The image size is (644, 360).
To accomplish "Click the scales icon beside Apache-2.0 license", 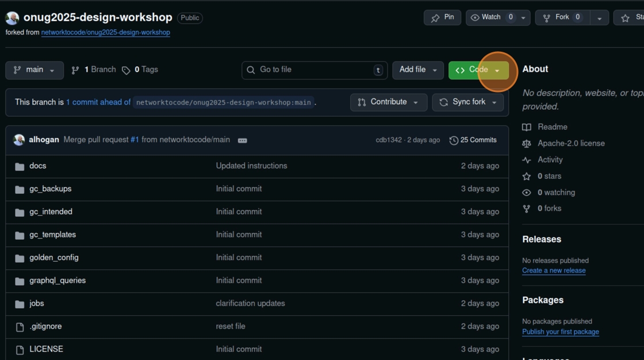I will [x=527, y=144].
